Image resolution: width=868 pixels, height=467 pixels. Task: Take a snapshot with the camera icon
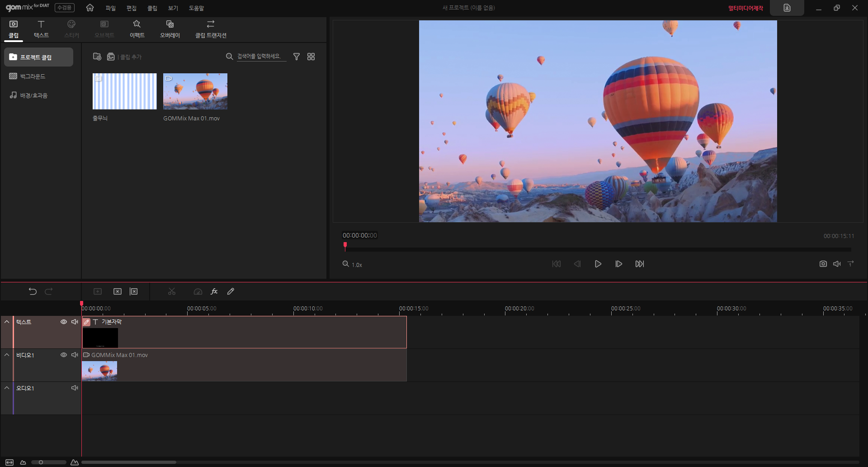coord(823,264)
